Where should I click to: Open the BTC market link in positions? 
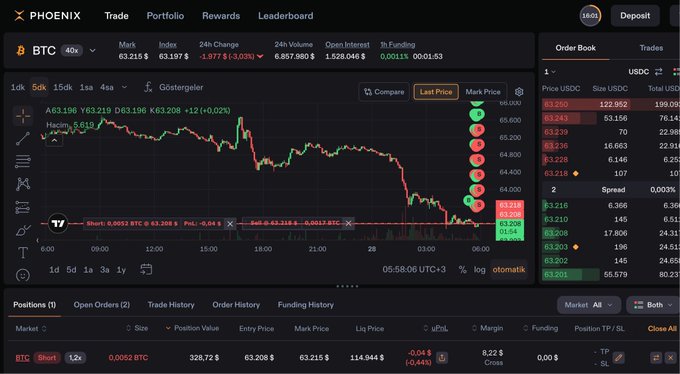tap(23, 358)
